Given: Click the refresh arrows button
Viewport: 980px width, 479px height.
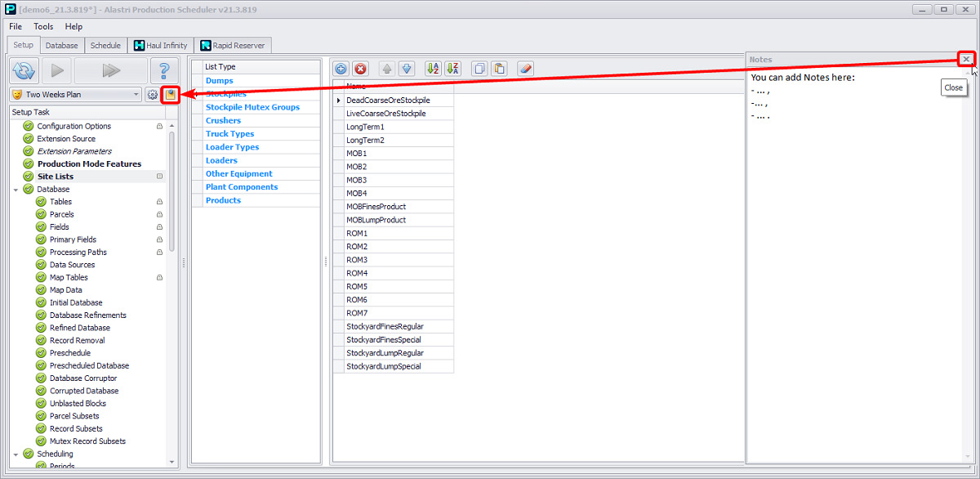Looking at the screenshot, I should [24, 70].
